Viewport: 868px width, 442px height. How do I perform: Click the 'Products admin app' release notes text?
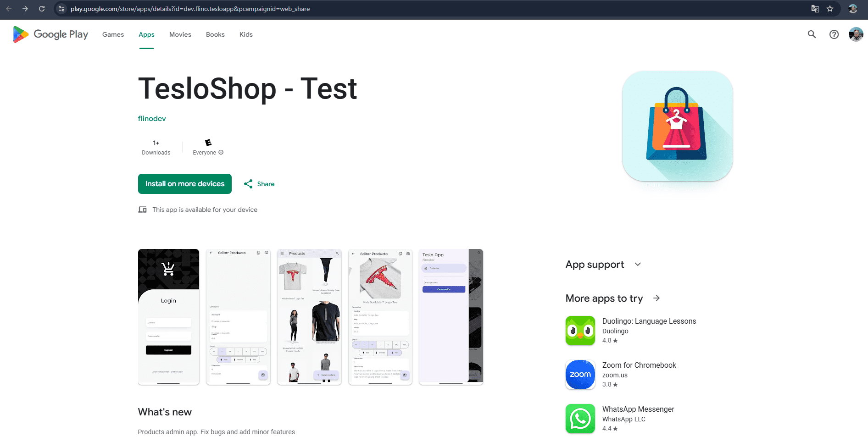pyautogui.click(x=217, y=432)
